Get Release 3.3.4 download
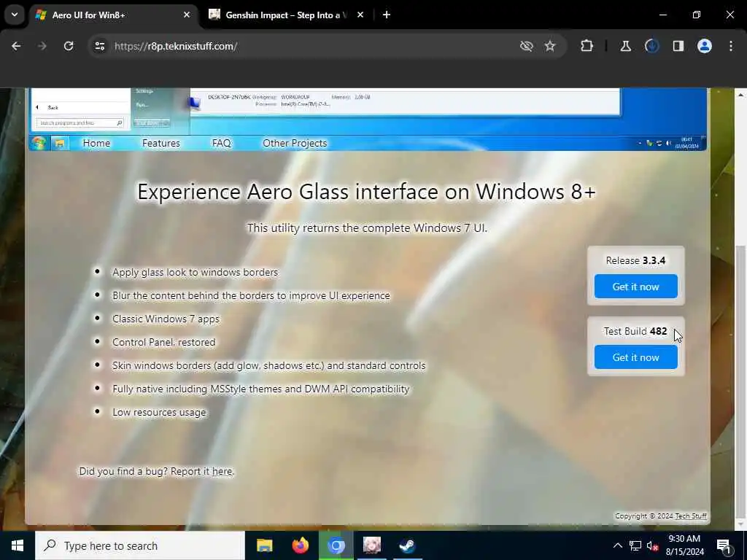This screenshot has height=560, width=747. click(635, 287)
